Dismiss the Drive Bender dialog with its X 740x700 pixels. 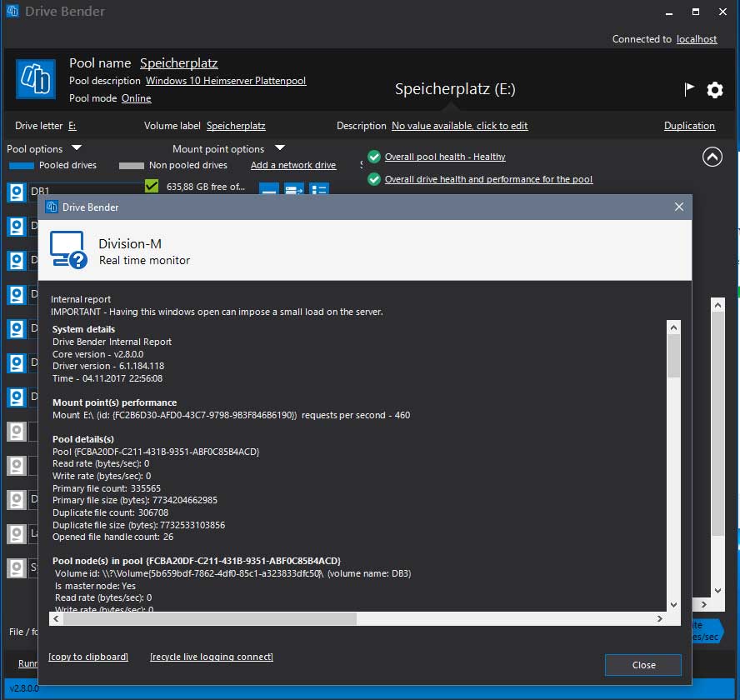coord(678,207)
